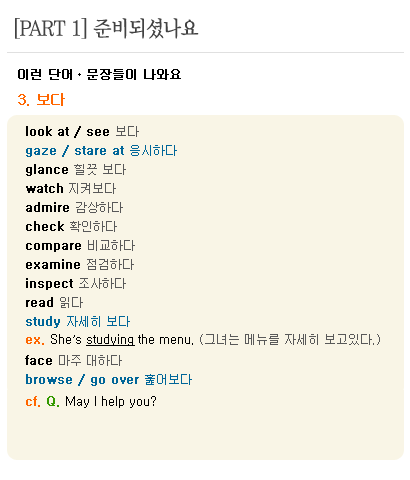Click the 'look at / see 보다' line

[82, 131]
